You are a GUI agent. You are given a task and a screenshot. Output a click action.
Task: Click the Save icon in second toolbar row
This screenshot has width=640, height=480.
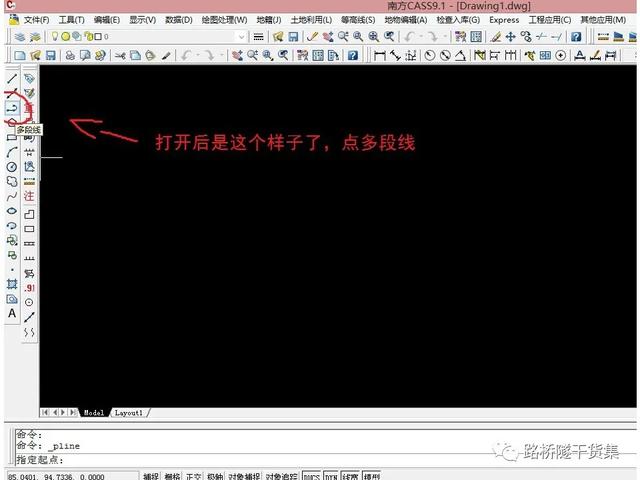click(x=50, y=55)
